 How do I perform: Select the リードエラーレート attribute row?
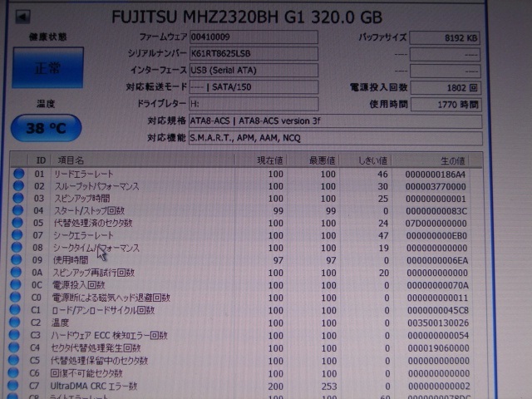click(246, 174)
